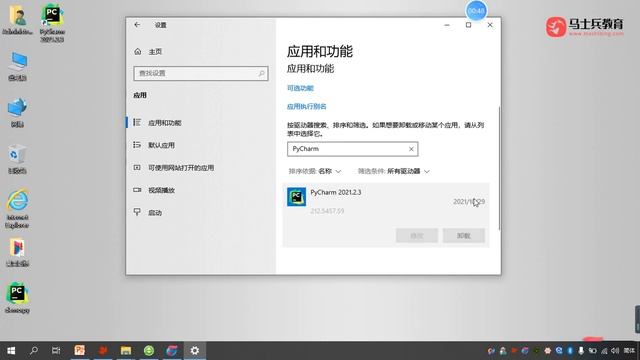
Task: Go back using the Settings back arrow
Action: [x=137, y=25]
